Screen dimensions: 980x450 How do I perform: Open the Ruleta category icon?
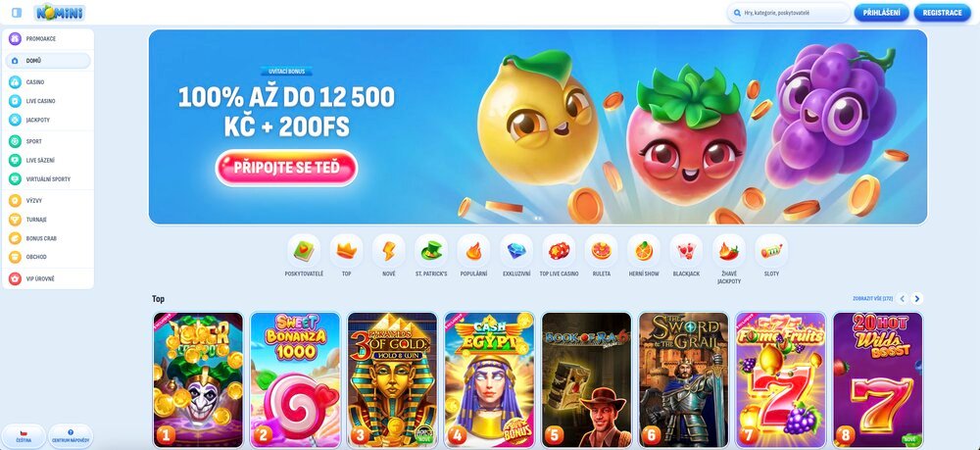click(602, 251)
